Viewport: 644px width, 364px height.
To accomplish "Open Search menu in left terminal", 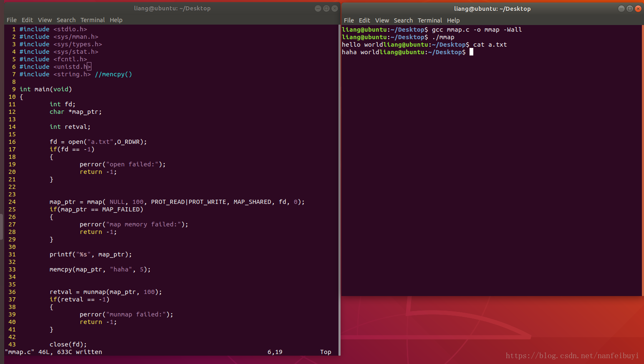I will click(x=66, y=20).
